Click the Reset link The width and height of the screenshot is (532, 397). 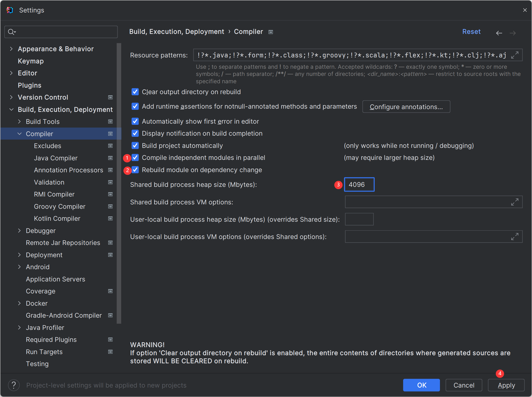pos(471,32)
